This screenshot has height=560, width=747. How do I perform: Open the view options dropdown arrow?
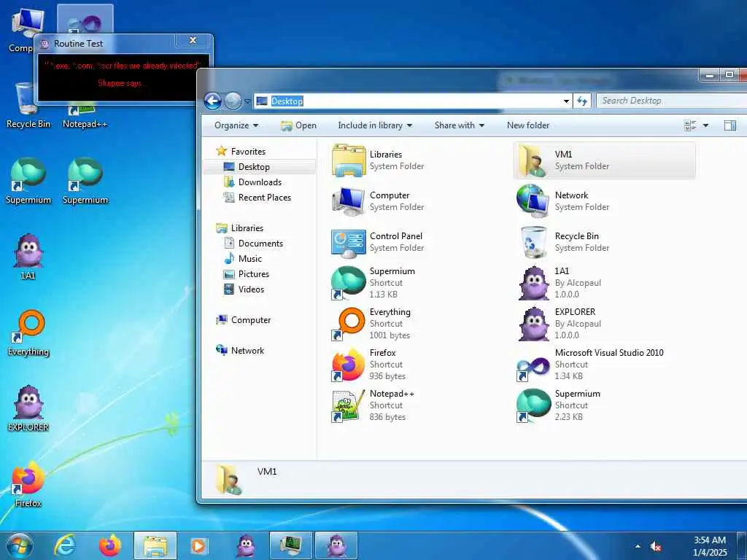[x=705, y=125]
